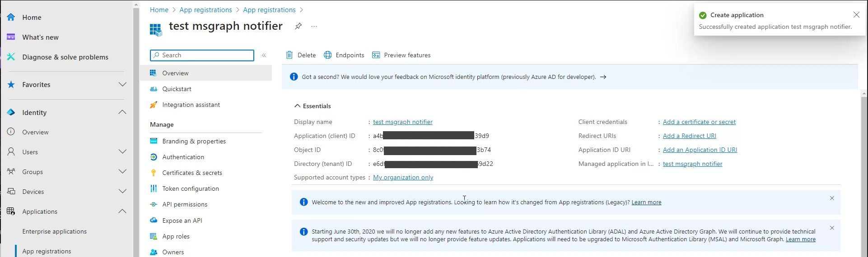Click the Delete trash icon
Viewport: 868px width, 257px height.
(x=289, y=55)
